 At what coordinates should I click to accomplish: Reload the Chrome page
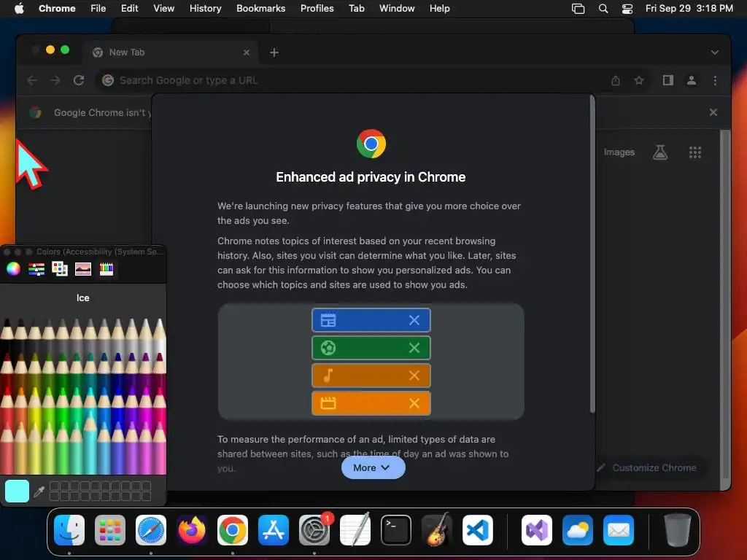click(x=79, y=80)
